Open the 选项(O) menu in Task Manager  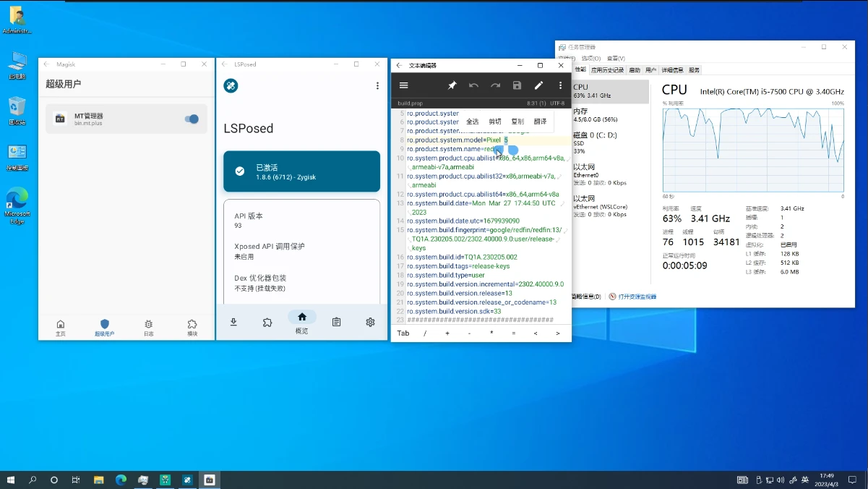click(x=591, y=59)
